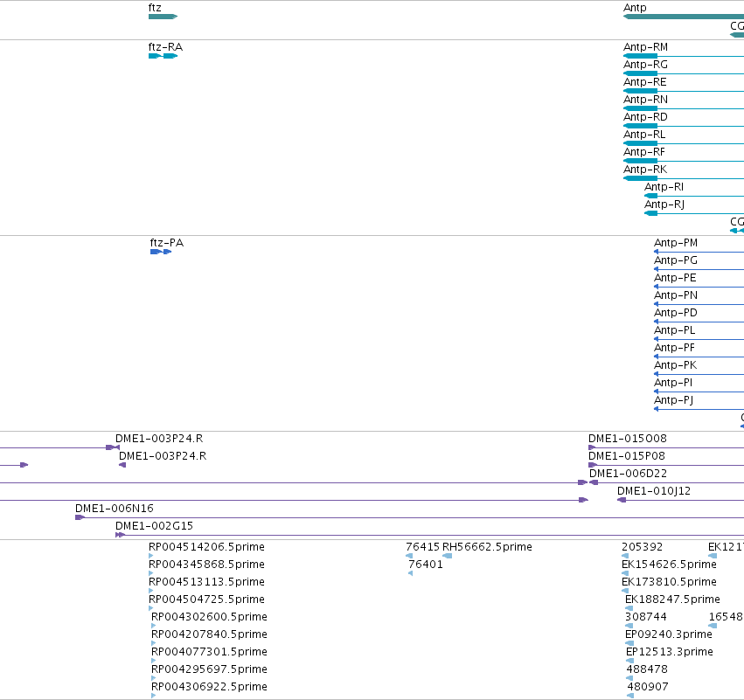This screenshot has width=744, height=700.
Task: Click the DME1-002G15 start arrow marker
Action: [x=120, y=535]
